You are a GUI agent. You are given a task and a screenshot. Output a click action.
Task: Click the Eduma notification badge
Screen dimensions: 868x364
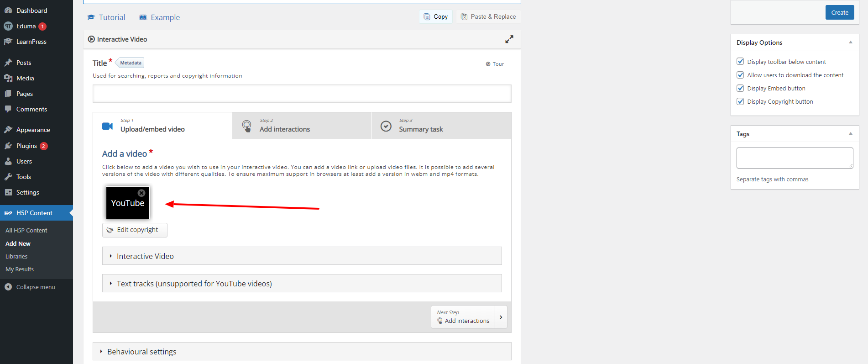[x=42, y=26]
